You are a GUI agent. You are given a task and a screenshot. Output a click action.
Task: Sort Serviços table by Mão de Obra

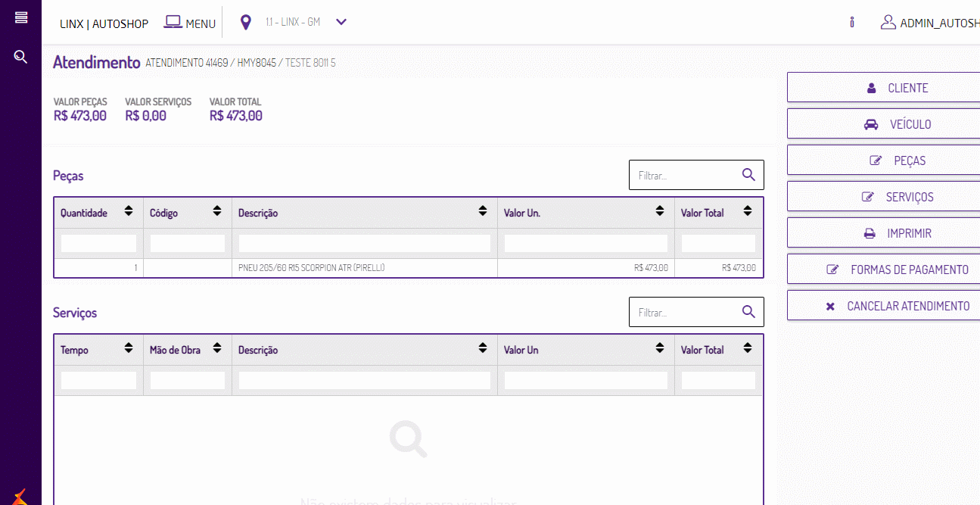[x=217, y=348]
